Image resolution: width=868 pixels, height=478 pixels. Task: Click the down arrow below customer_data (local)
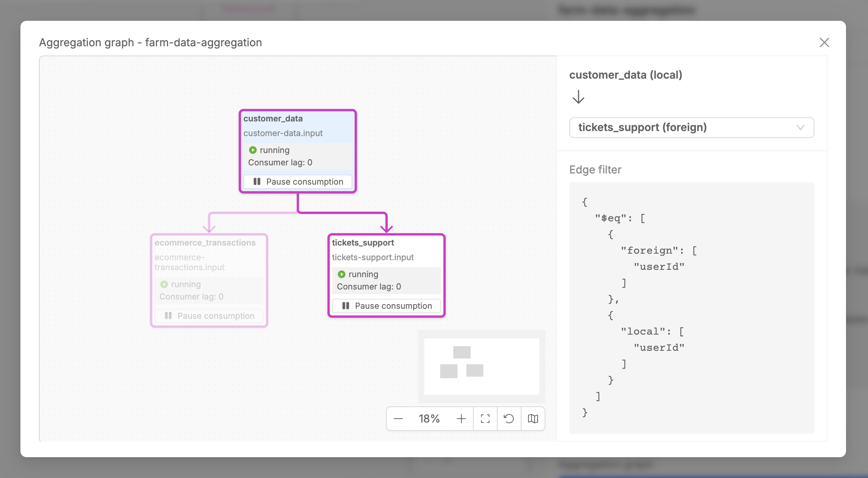point(579,98)
